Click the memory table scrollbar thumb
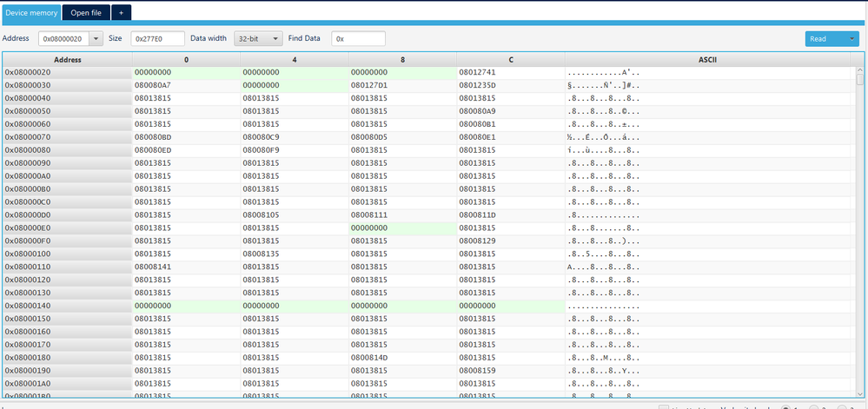Viewport: 868px width, 409px height. (x=859, y=80)
